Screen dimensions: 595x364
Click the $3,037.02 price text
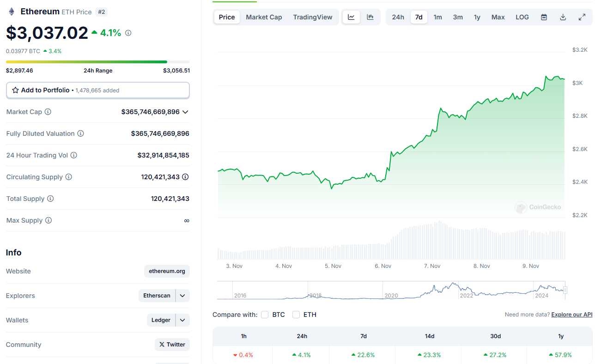pos(47,33)
